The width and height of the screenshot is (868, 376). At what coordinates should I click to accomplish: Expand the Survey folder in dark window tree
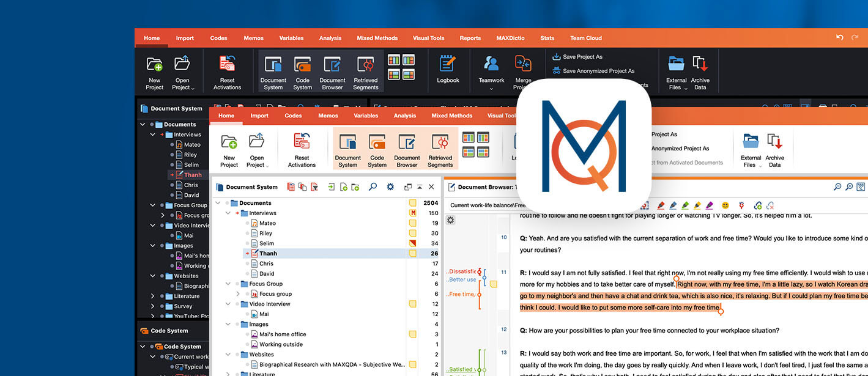point(153,306)
